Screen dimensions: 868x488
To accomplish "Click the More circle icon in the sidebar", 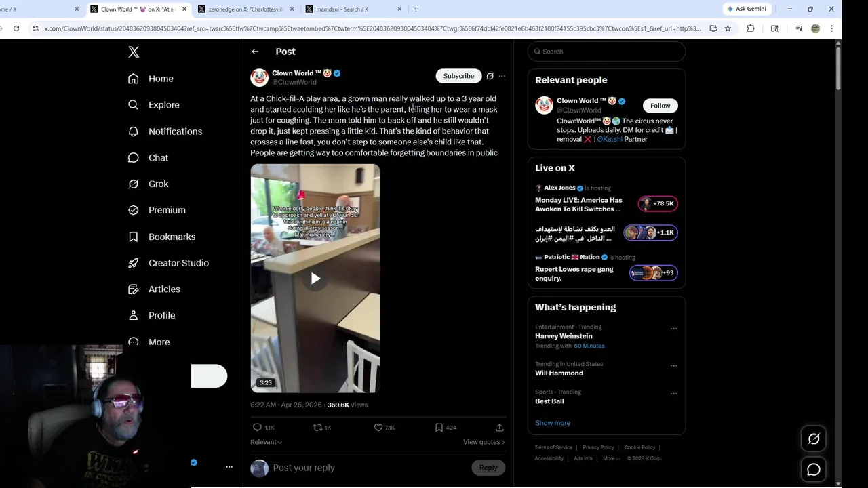I will [x=134, y=342].
